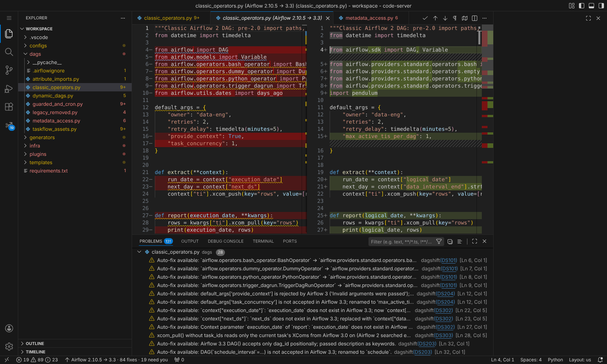This screenshot has height=364, width=607.
Task: Open the TERMINAL panel tab
Action: coord(263,241)
